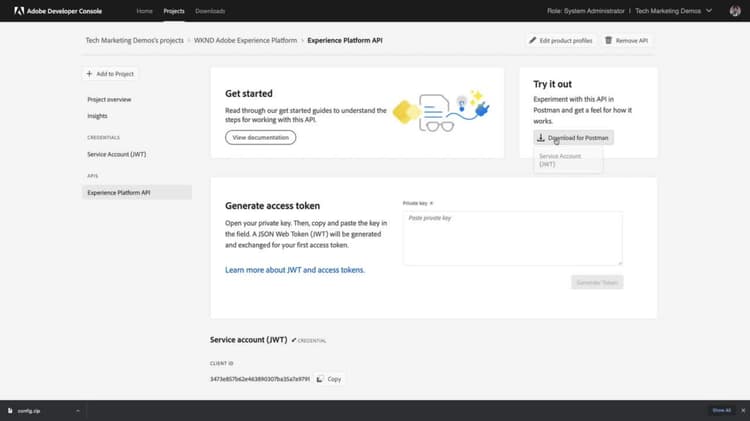Copy the Client ID value
Screen dimensions: 750x421
pyautogui.click(x=329, y=379)
